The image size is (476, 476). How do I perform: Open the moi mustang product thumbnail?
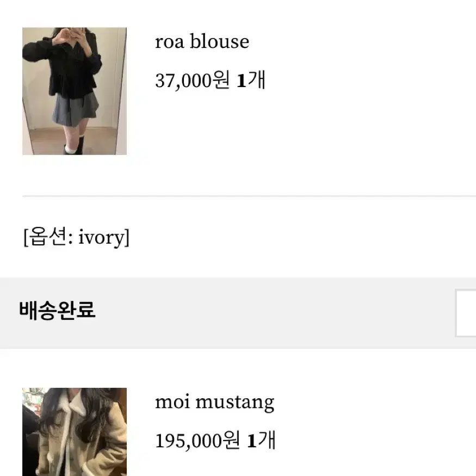75,432
